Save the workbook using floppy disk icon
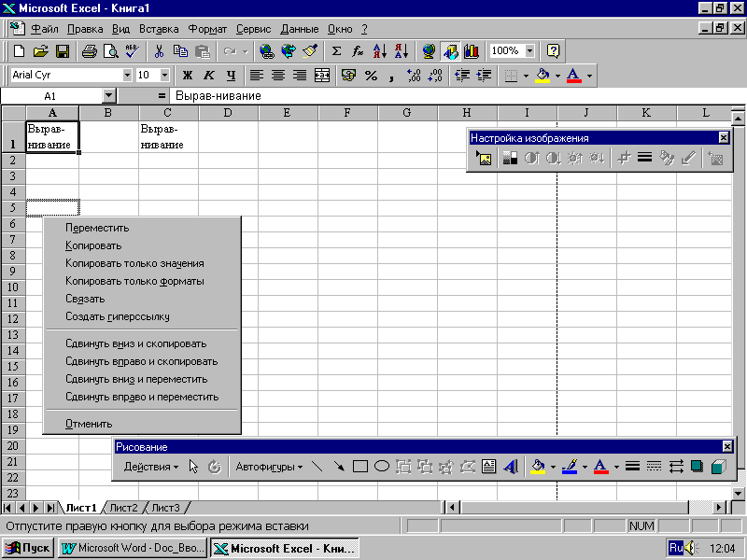The height and width of the screenshot is (560, 747). [x=63, y=51]
